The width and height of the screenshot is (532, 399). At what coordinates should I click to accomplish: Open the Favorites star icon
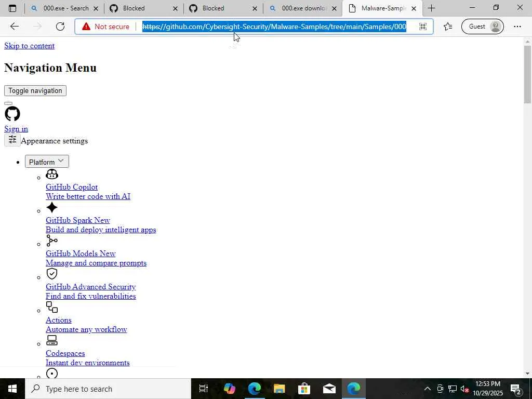[448, 26]
